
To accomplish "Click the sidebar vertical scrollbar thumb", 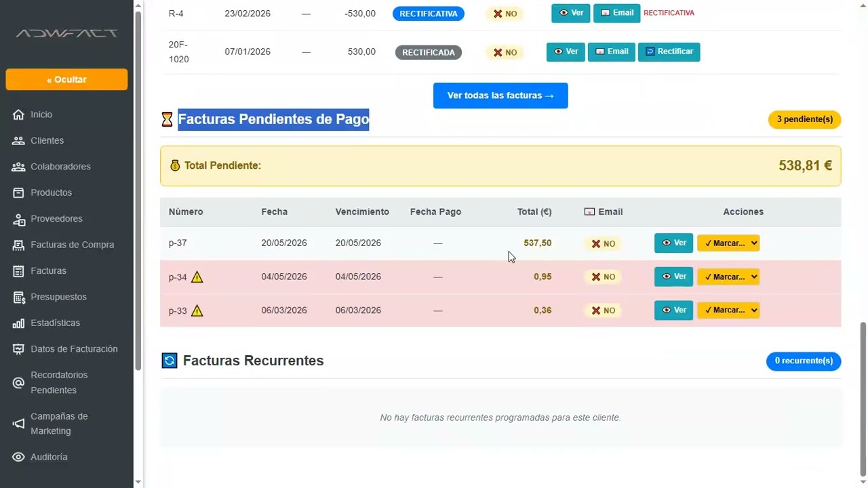I will pyautogui.click(x=138, y=192).
